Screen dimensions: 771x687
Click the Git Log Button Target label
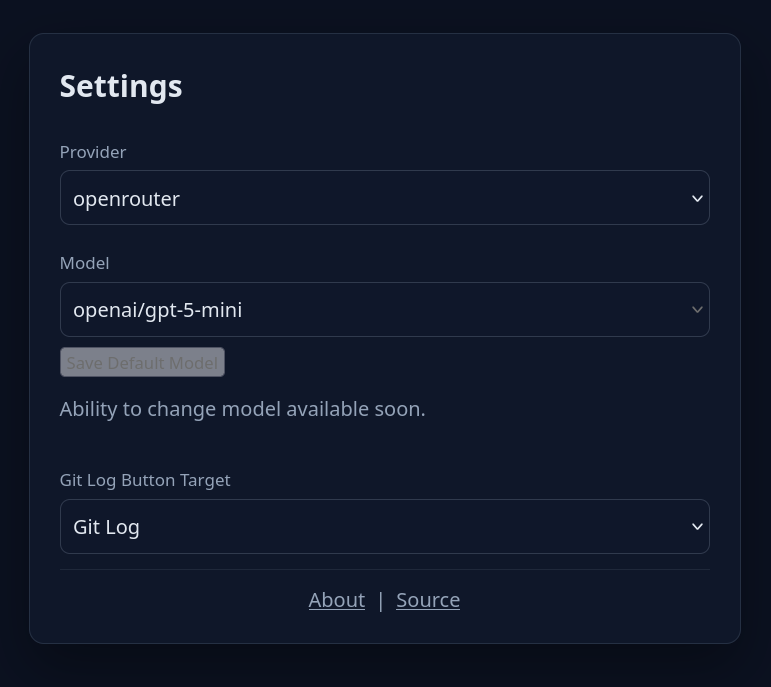(145, 480)
